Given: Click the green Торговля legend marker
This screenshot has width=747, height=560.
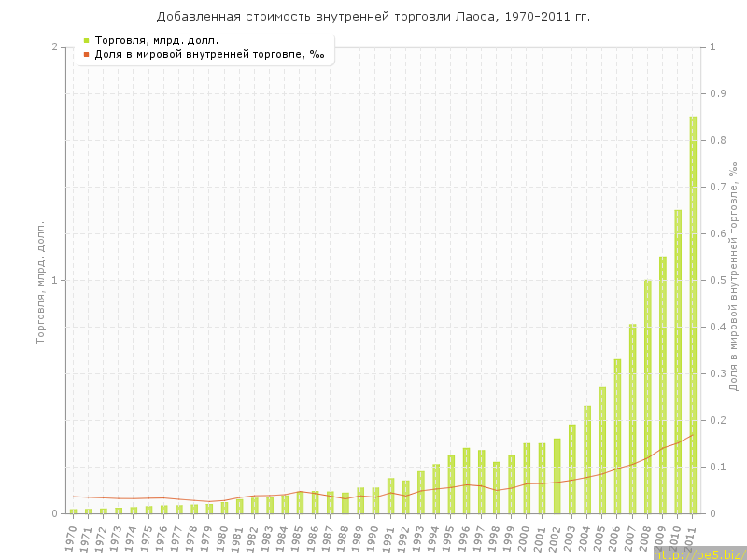Looking at the screenshot, I should pyautogui.click(x=87, y=40).
